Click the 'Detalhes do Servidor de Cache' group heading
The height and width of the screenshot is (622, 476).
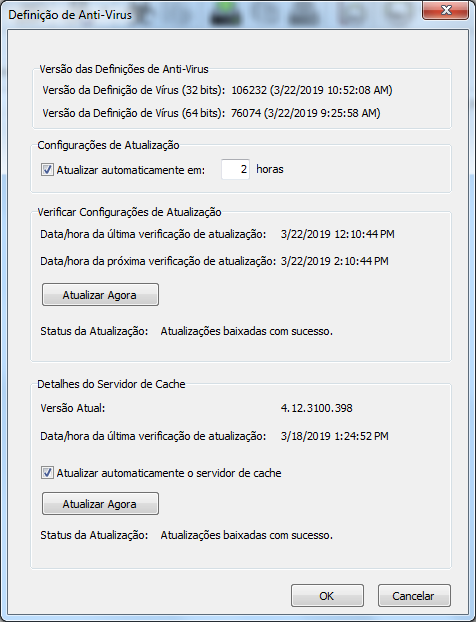point(111,384)
